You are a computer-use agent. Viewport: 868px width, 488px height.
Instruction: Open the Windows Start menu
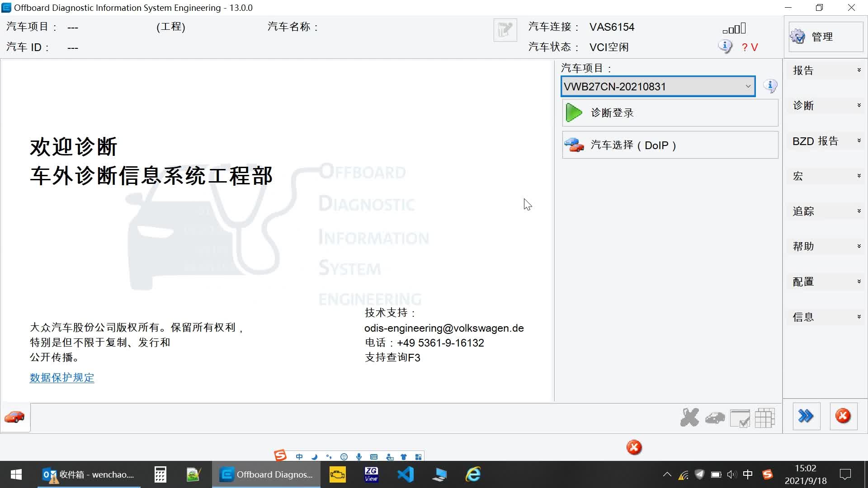pyautogui.click(x=16, y=474)
